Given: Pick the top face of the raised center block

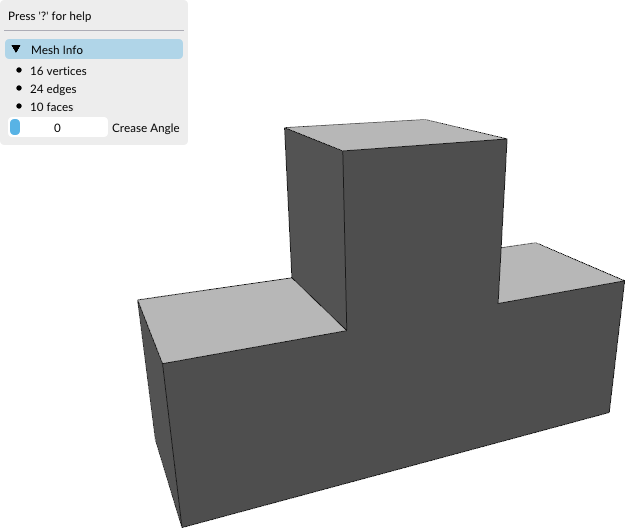Looking at the screenshot, I should [x=395, y=133].
